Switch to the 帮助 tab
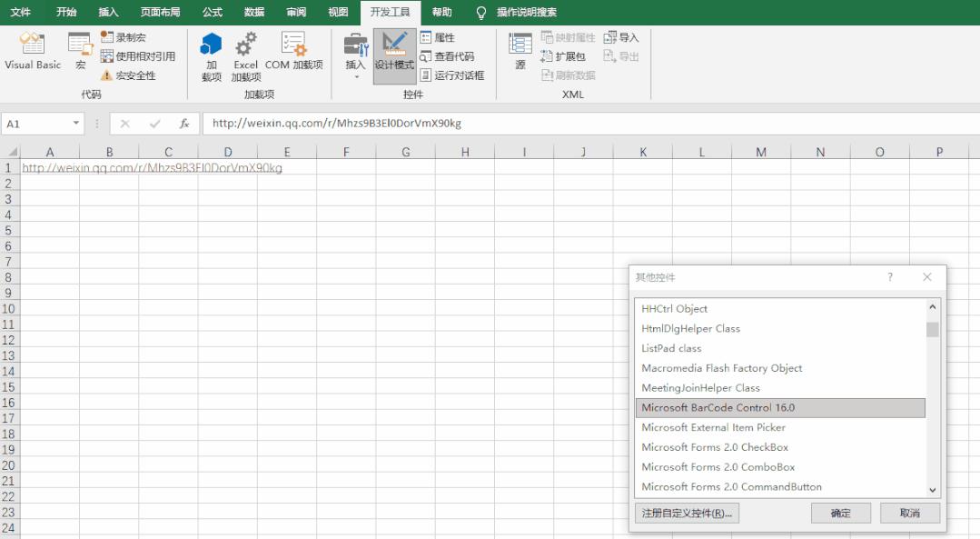This screenshot has width=980, height=539. [442, 12]
